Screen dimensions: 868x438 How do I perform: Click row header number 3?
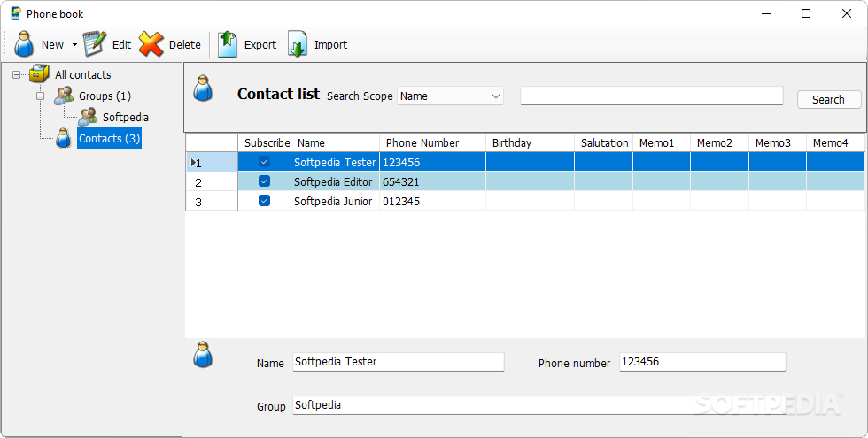pos(212,201)
